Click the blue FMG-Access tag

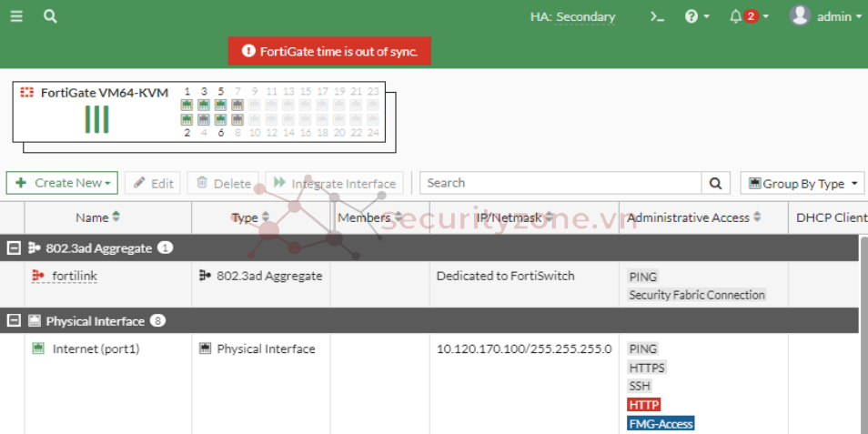click(x=661, y=423)
